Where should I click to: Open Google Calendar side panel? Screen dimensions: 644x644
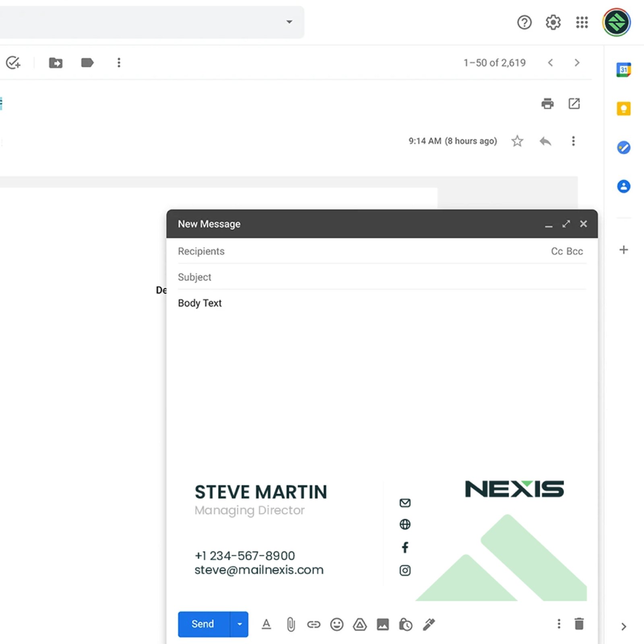(623, 70)
